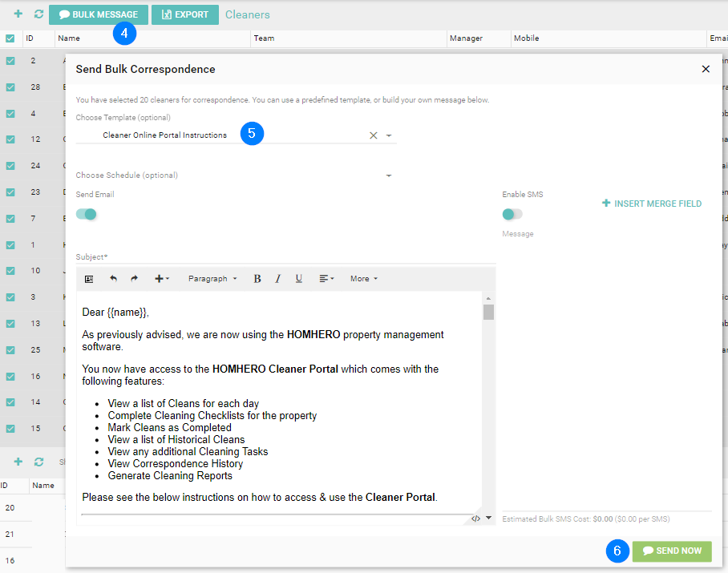Viewport: 728px width, 573px height.
Task: Open the Paragraph style dropdown
Action: (x=212, y=279)
